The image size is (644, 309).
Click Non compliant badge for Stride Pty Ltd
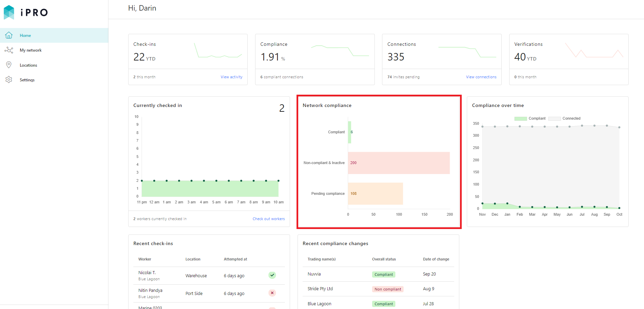point(388,289)
